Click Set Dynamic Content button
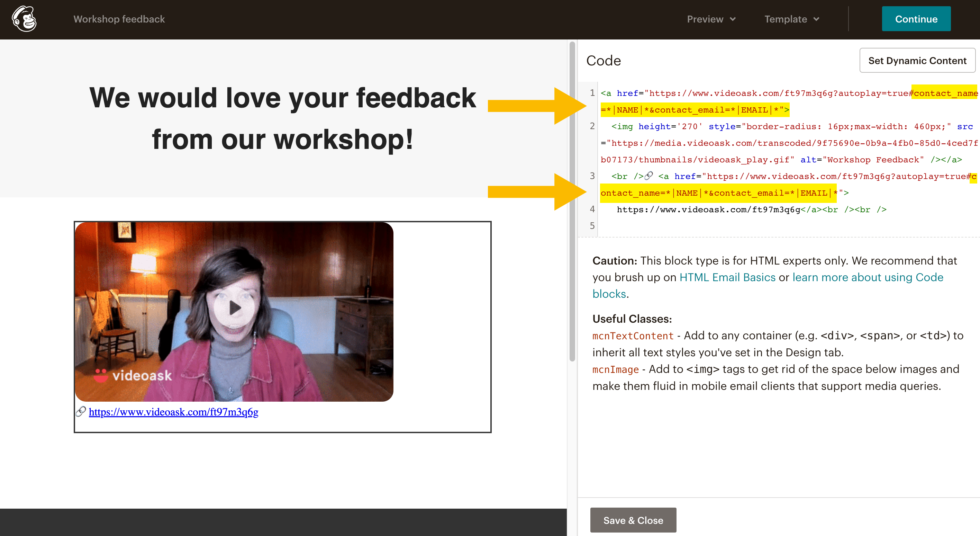 (x=917, y=61)
